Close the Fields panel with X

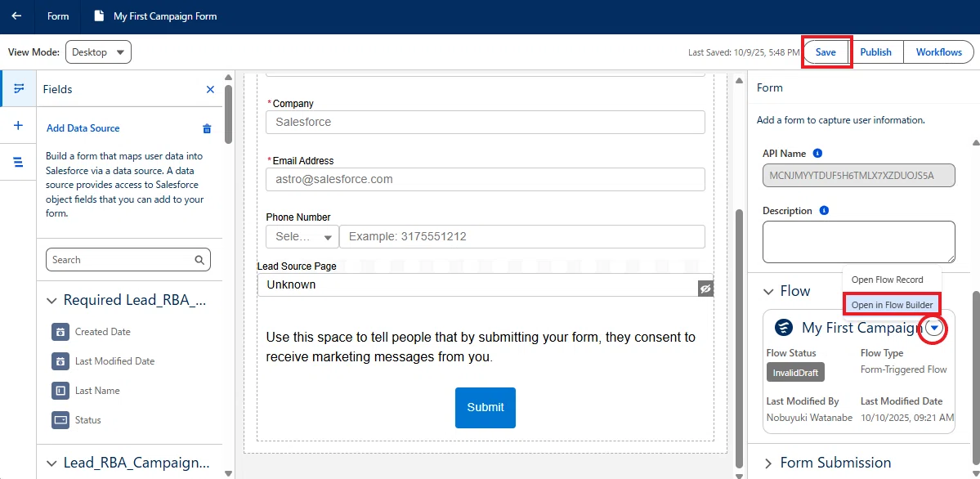click(x=210, y=89)
